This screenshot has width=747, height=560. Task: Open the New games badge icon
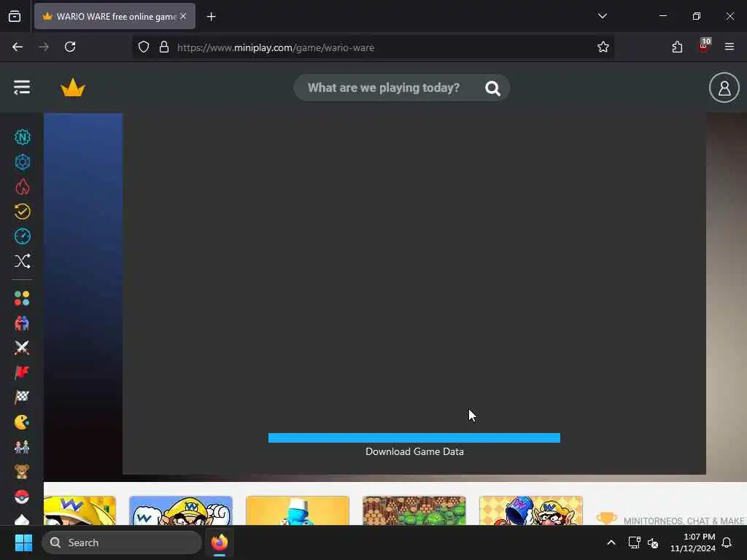click(x=22, y=138)
